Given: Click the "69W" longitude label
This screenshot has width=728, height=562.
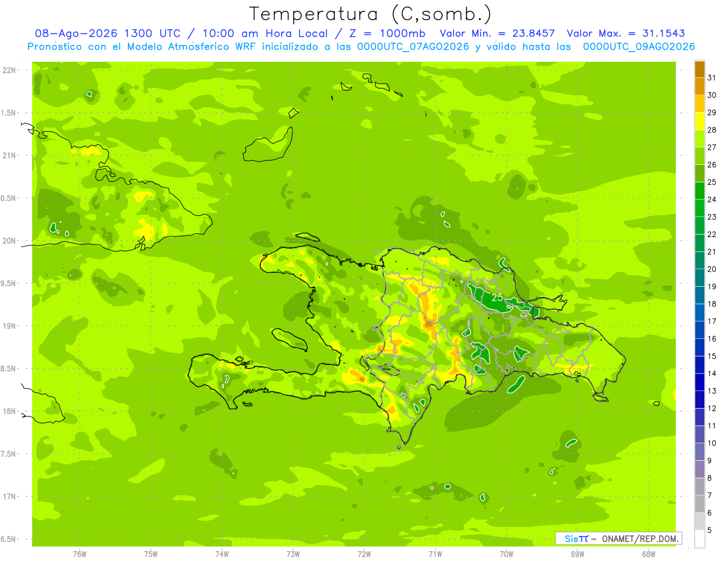Looking at the screenshot, I should pos(578,554).
